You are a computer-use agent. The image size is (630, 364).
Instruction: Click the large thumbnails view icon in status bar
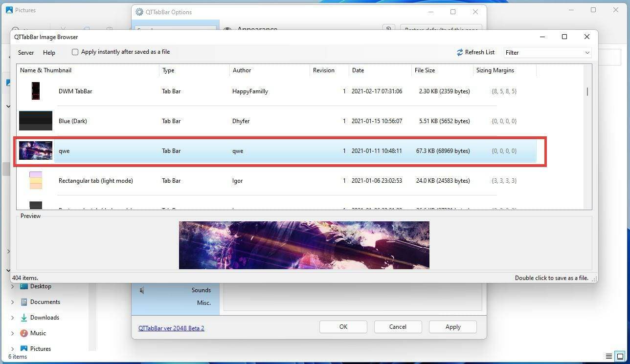tap(620, 356)
